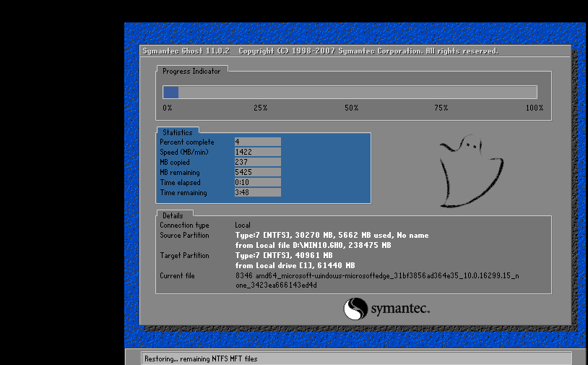588x365 pixels.
Task: Click the Details group label
Action: click(x=173, y=215)
